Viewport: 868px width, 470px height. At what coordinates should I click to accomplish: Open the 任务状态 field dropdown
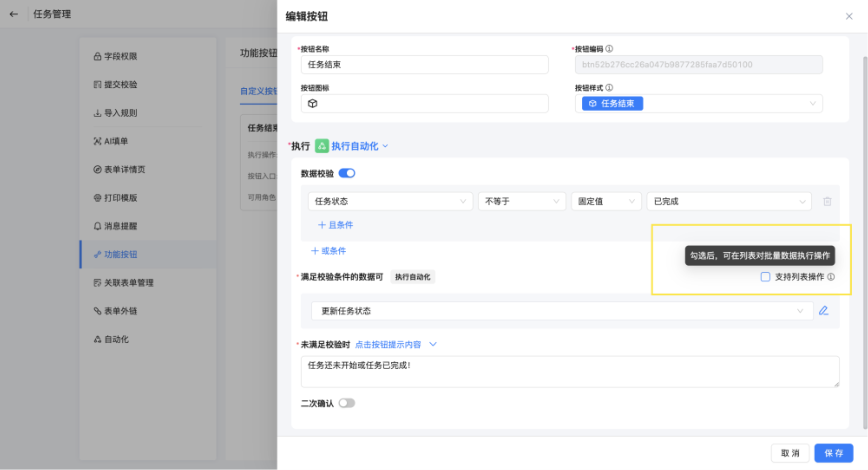(390, 201)
